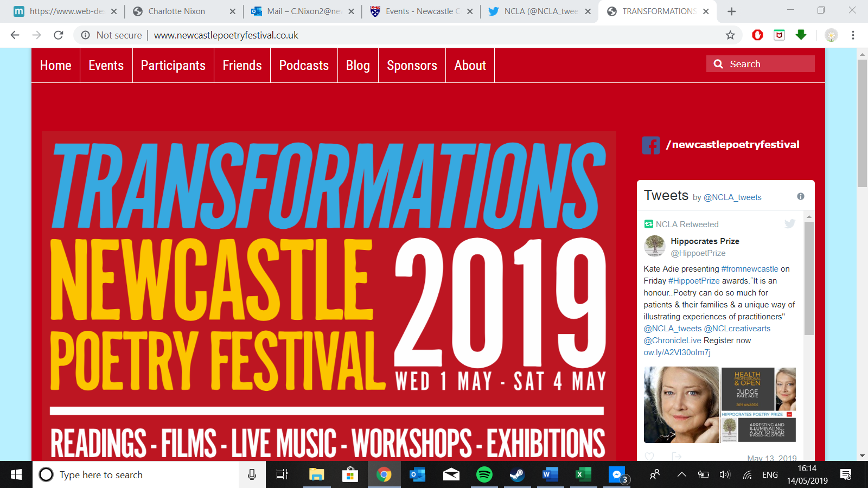Screen dimensions: 868x488
Task: Open the Podcasts menu item
Action: [x=304, y=66]
